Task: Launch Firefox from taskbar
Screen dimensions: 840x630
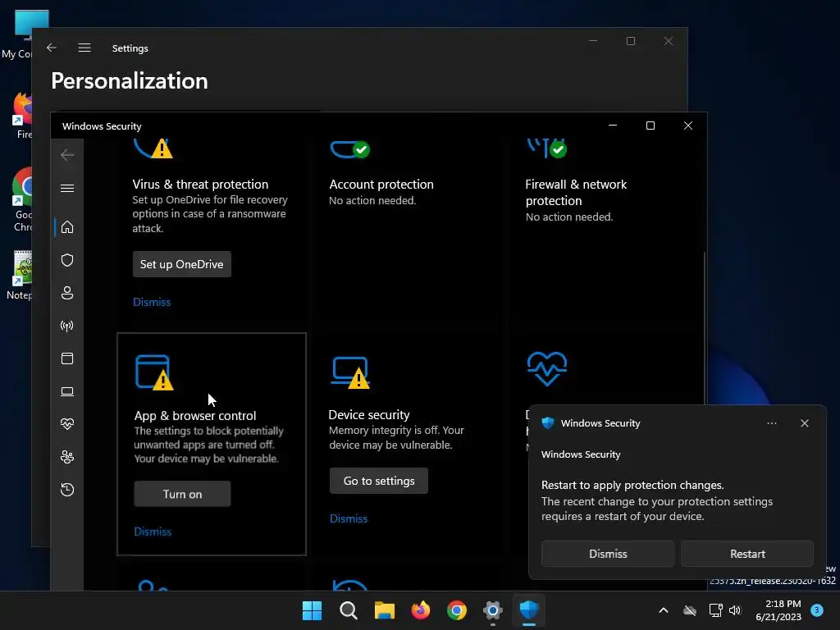Action: click(x=421, y=610)
